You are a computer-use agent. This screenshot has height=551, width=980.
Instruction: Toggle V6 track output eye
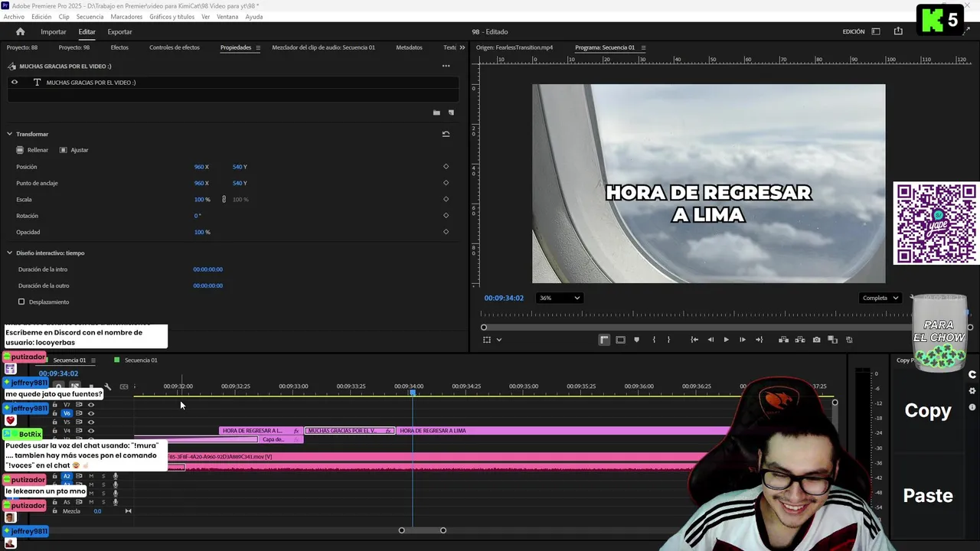pos(91,413)
